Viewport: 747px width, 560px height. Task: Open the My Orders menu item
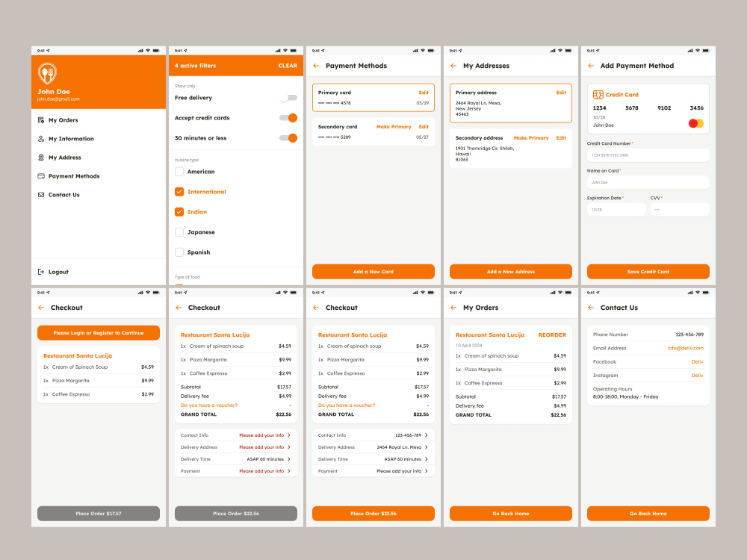(x=63, y=120)
